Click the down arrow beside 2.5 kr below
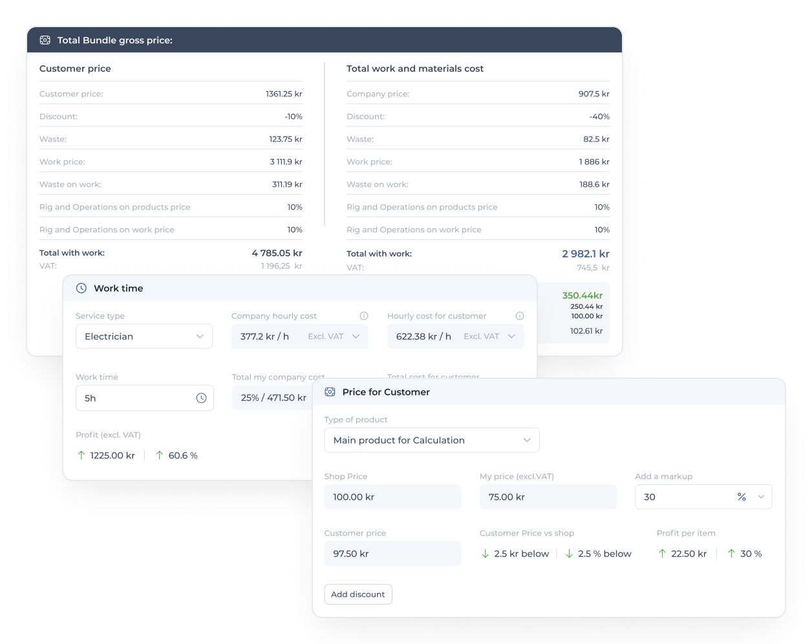 point(486,553)
